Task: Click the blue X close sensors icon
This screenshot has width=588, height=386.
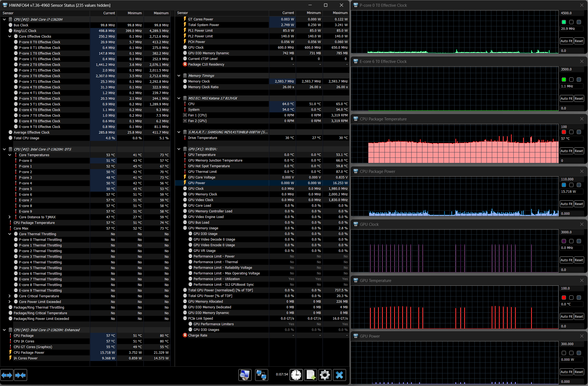Action: tap(339, 375)
